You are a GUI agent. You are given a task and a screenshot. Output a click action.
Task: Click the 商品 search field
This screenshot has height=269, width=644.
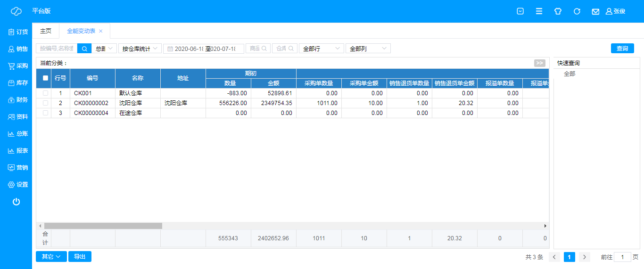coord(258,49)
